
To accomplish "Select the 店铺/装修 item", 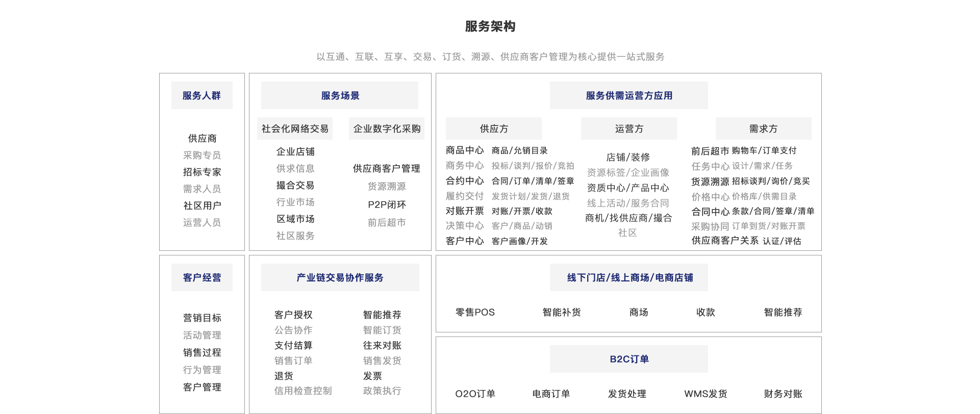I will [x=628, y=157].
